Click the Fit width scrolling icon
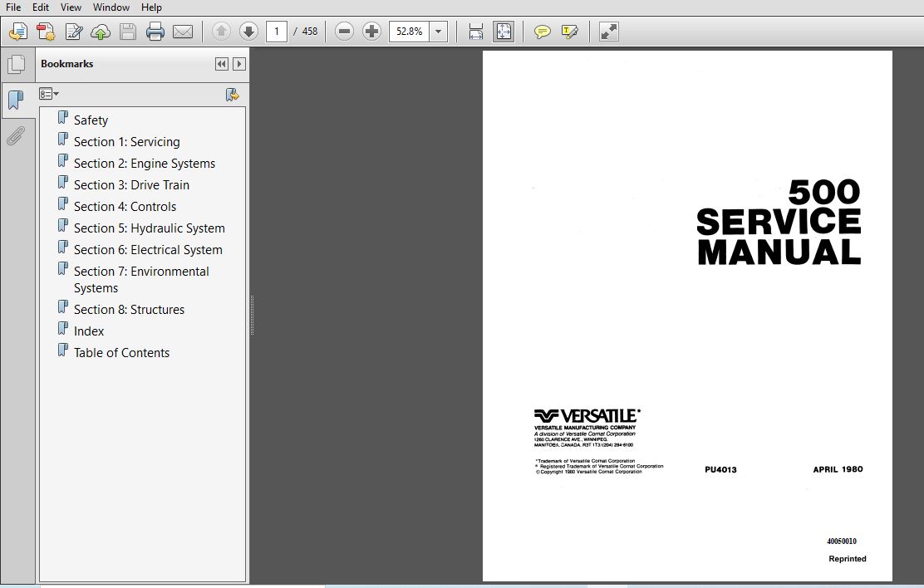The image size is (924, 588). click(x=475, y=32)
